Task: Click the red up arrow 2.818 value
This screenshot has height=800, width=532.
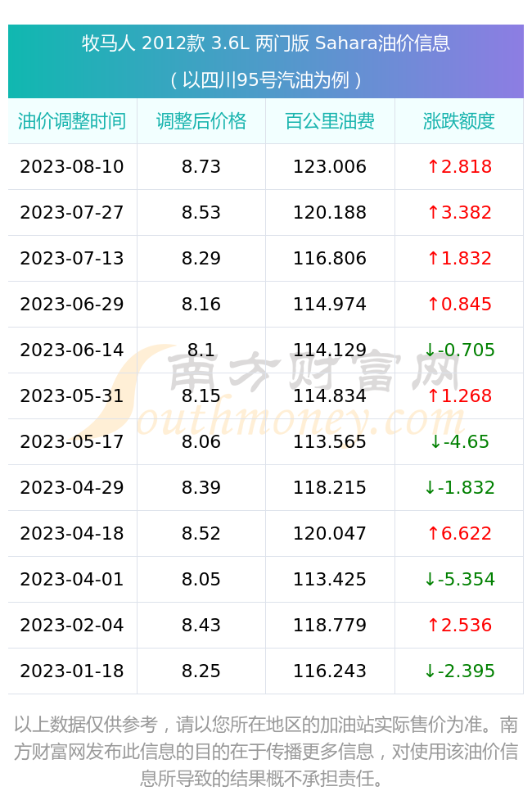Action: click(459, 166)
